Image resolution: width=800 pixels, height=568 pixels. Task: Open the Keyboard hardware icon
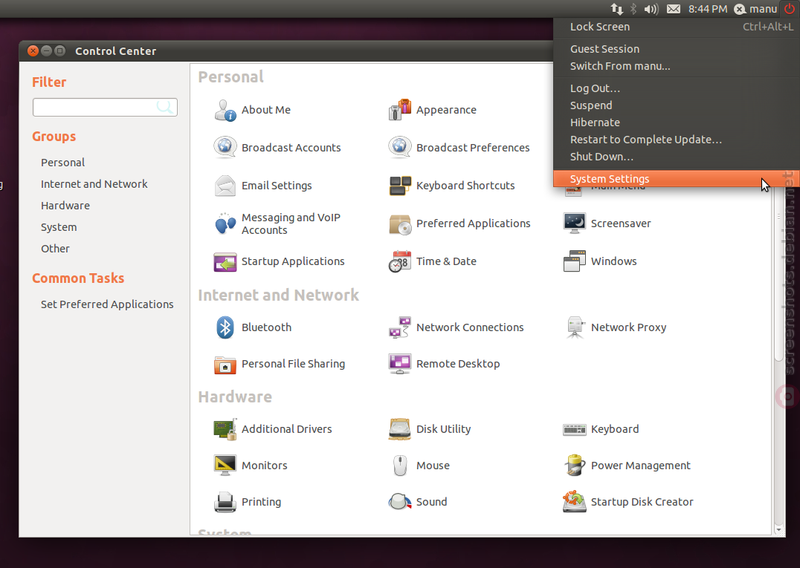[x=574, y=430]
